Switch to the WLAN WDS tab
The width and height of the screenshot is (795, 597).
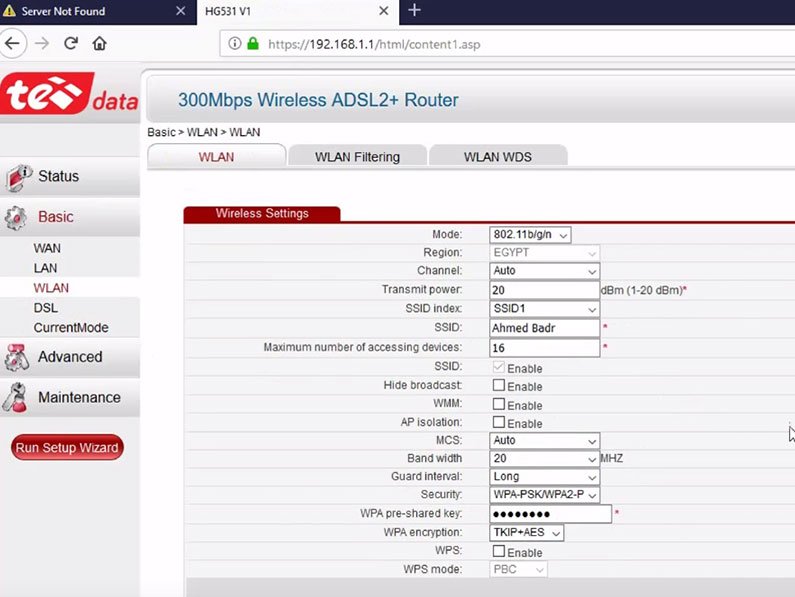click(497, 157)
